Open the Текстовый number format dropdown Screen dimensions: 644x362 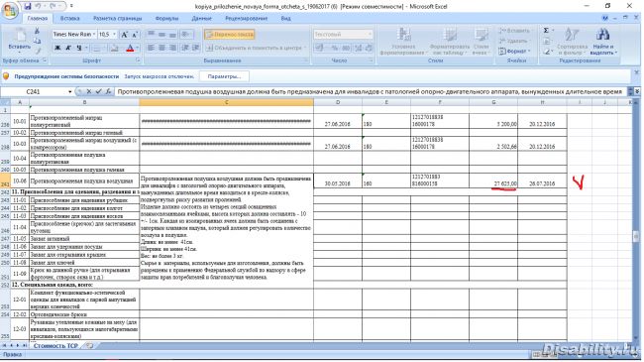point(370,35)
